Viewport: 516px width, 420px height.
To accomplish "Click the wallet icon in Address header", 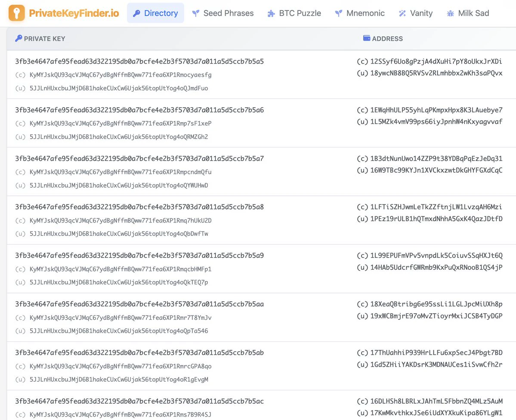I will click(367, 38).
